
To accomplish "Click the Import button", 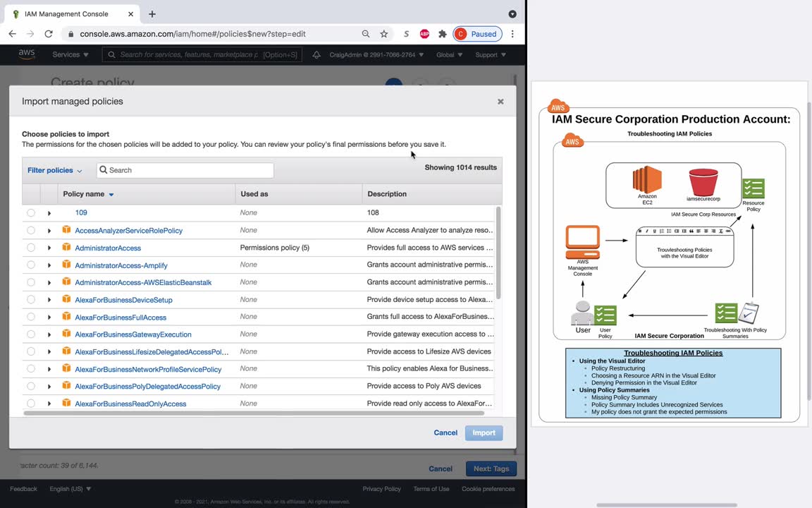I will 484,433.
